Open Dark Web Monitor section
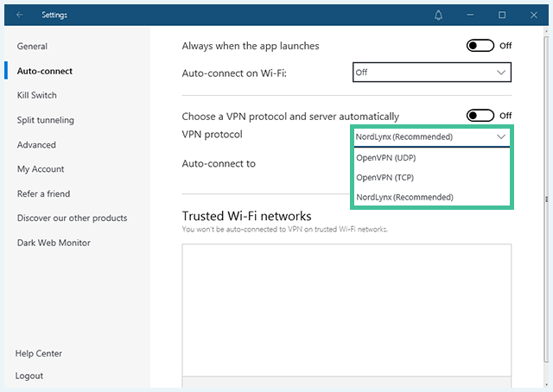Viewport: 553px width, 392px height. [x=54, y=243]
